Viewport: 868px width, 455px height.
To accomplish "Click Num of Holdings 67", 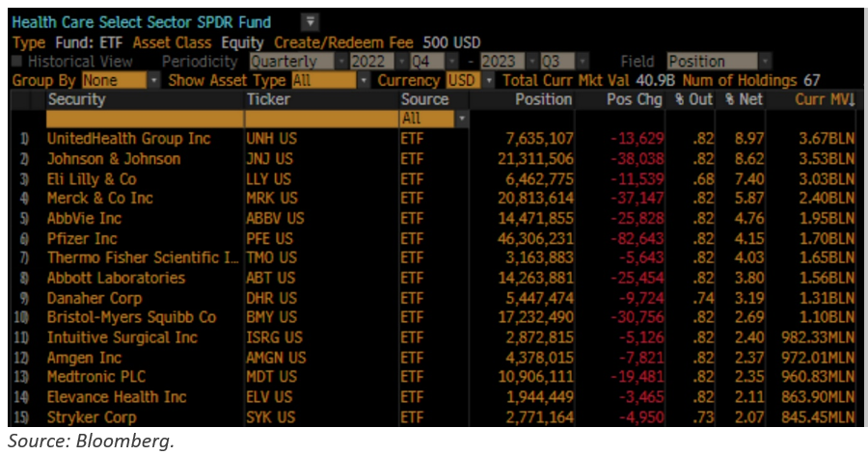I will point(751,80).
